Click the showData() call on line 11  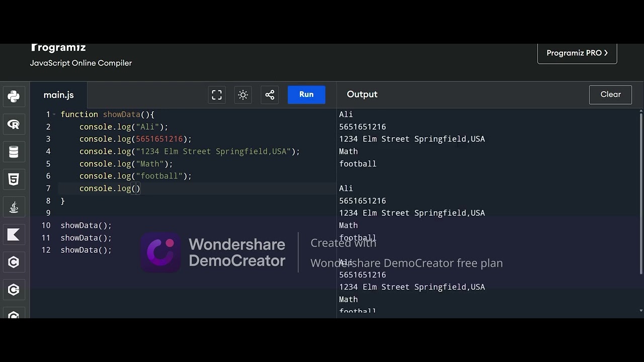pos(86,238)
